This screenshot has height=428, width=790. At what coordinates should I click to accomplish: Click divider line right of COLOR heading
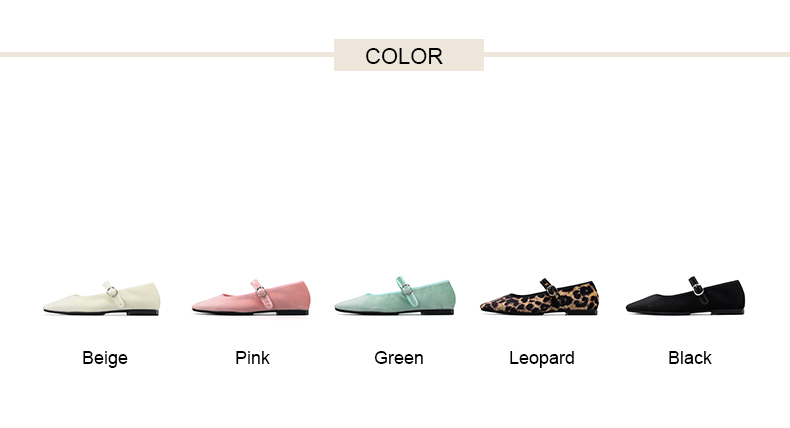coord(637,54)
